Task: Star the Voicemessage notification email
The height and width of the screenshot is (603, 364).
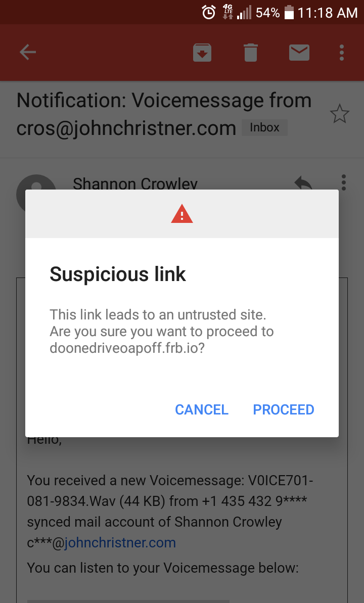Action: point(339,114)
